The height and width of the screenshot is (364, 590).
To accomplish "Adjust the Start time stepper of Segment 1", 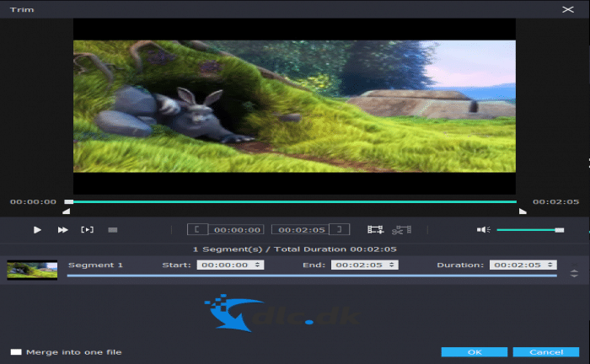I will pyautogui.click(x=258, y=265).
